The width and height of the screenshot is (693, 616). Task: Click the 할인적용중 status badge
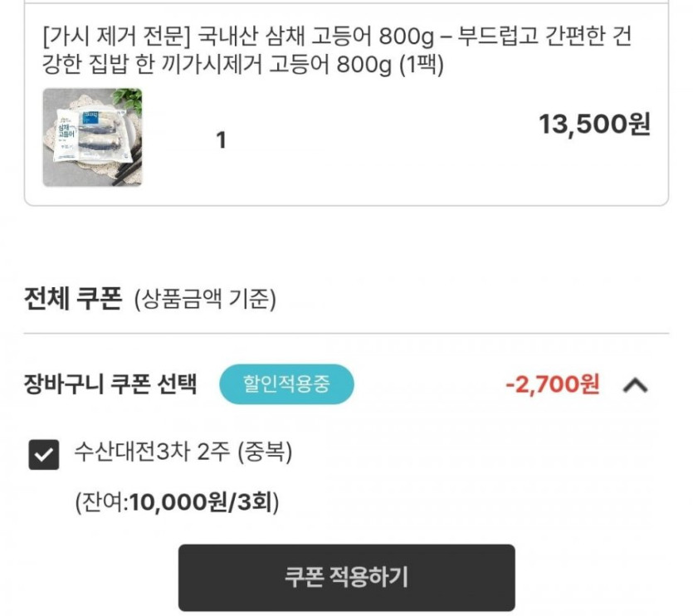pyautogui.click(x=286, y=384)
